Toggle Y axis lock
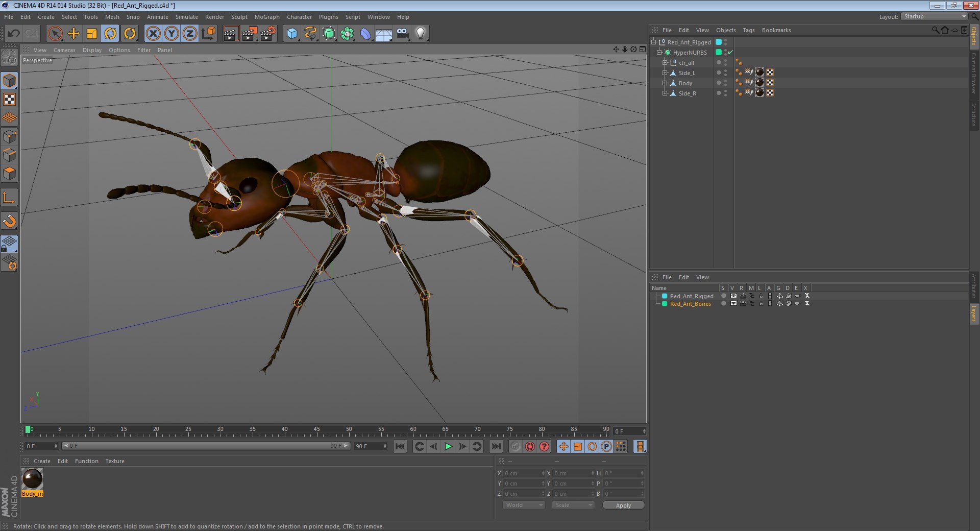This screenshot has height=531, width=980. pos(171,34)
